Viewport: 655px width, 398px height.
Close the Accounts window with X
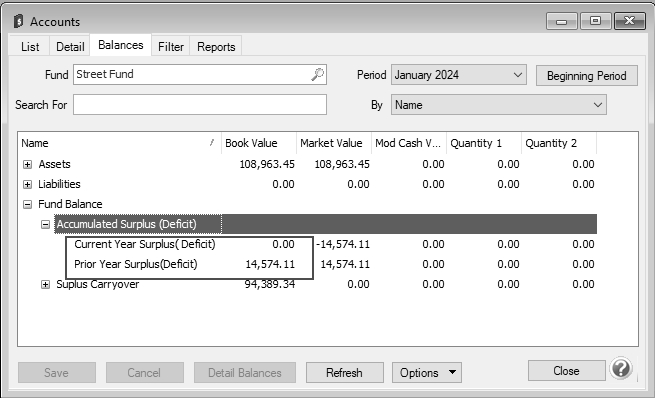630,21
